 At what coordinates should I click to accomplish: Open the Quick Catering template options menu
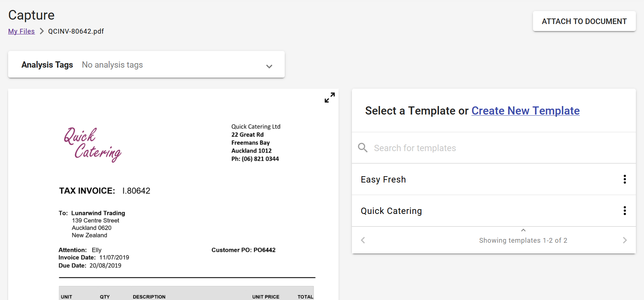click(x=625, y=211)
